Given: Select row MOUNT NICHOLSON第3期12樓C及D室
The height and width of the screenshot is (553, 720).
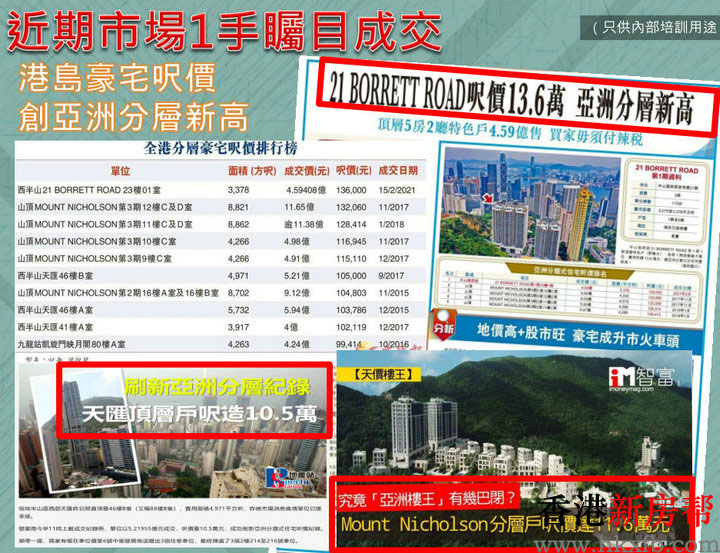Looking at the screenshot, I should click(221, 208).
